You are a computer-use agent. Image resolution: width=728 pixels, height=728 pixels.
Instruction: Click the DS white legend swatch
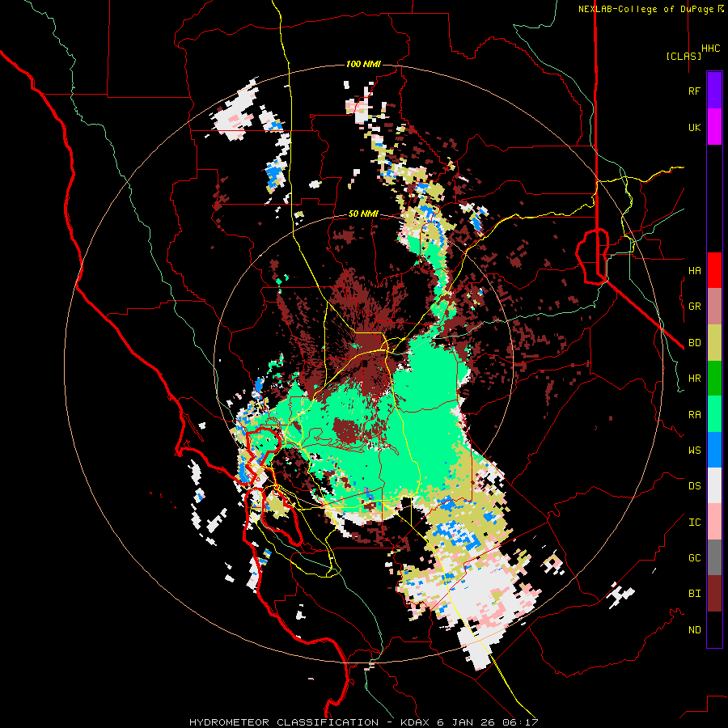click(x=714, y=485)
